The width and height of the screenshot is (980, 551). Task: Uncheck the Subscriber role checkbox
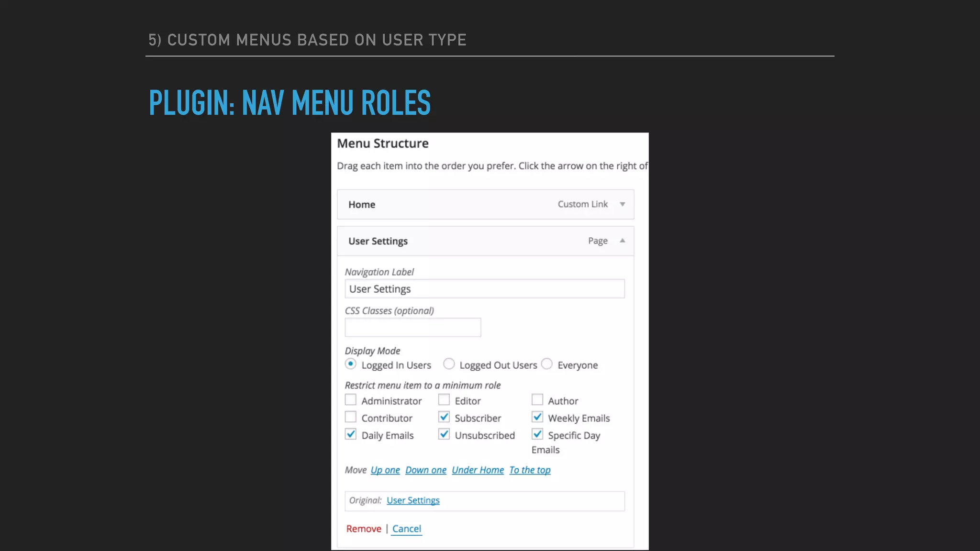pos(444,417)
